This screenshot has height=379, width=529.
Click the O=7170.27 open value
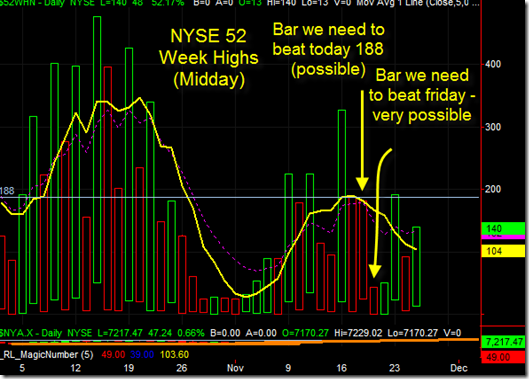305,333
